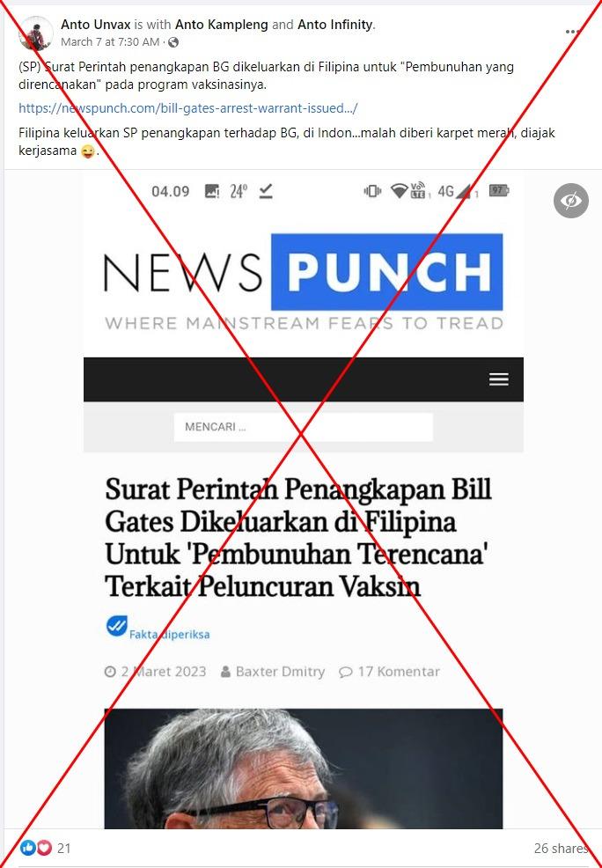The image size is (602, 868).
Task: Toggle the hidden-image eye icon
Action: (x=571, y=201)
